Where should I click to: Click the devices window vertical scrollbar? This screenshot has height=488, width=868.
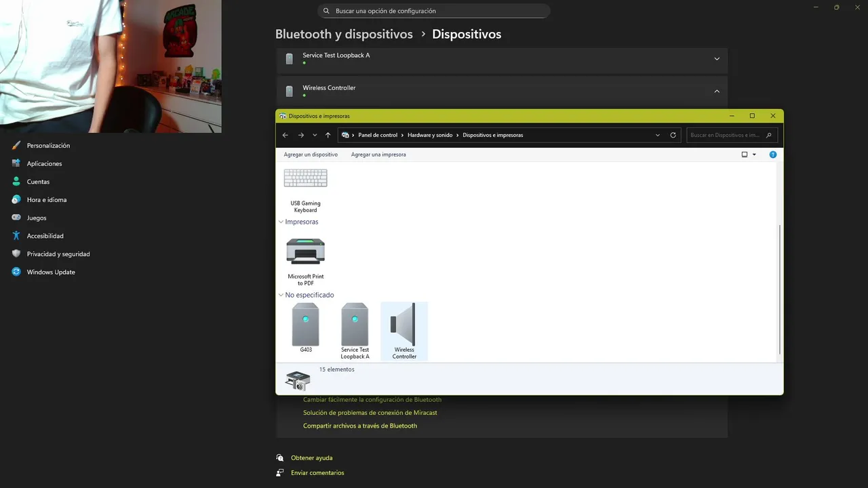[780, 290]
